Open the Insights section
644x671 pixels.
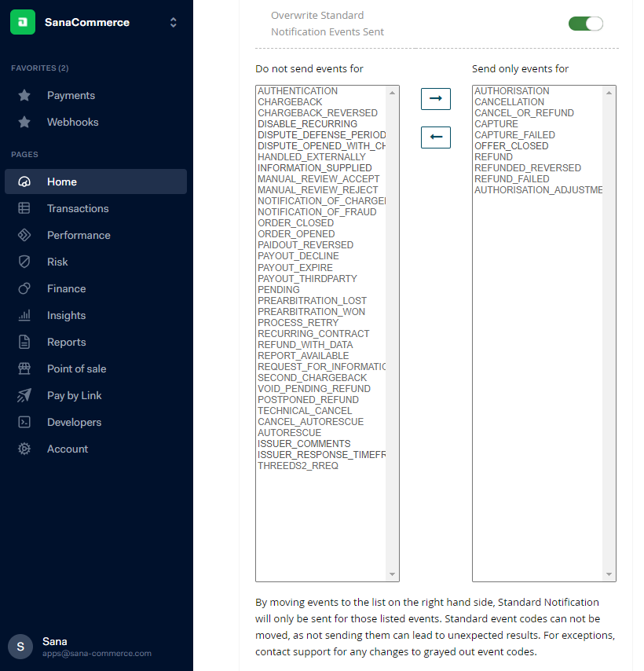coord(66,315)
